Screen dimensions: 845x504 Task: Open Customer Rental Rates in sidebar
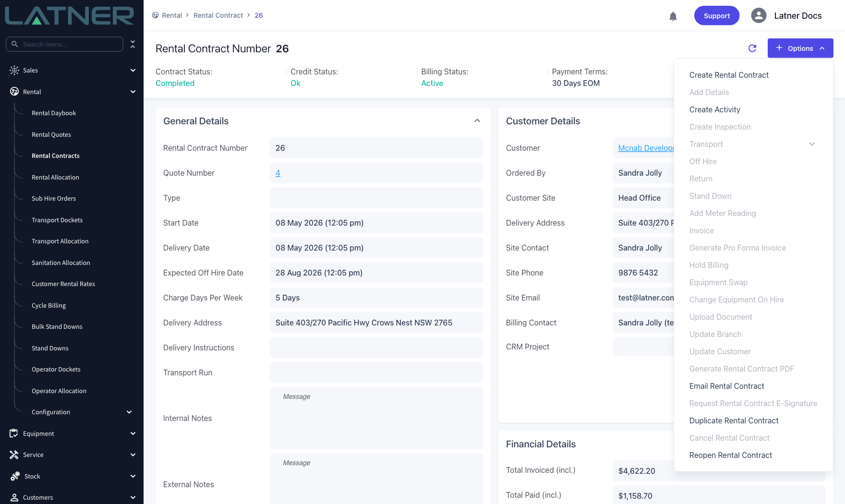pyautogui.click(x=63, y=284)
